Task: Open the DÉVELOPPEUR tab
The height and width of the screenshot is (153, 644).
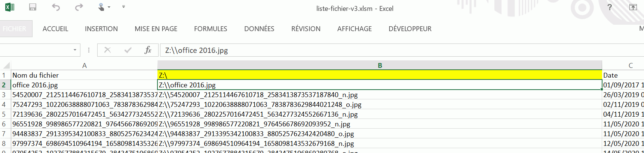Action: pyautogui.click(x=410, y=29)
